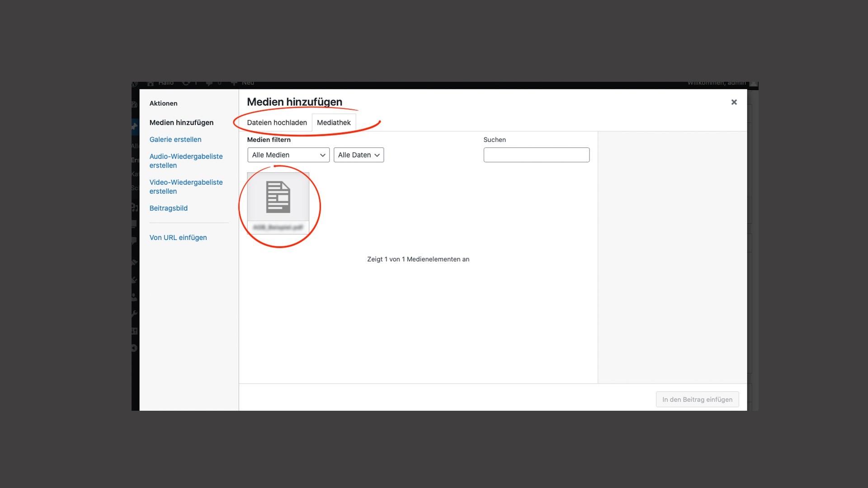The width and height of the screenshot is (868, 488).
Task: Open Galerie erstellen link
Action: point(175,140)
